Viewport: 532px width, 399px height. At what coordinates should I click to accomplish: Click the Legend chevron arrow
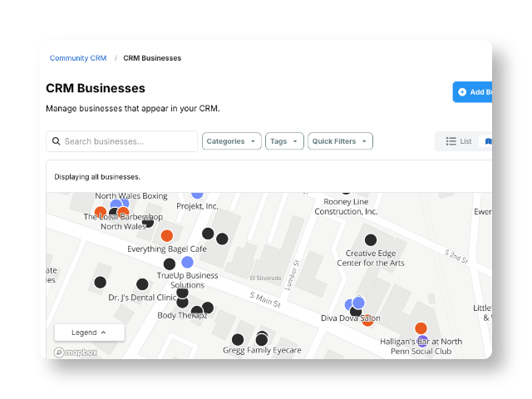[x=103, y=332]
